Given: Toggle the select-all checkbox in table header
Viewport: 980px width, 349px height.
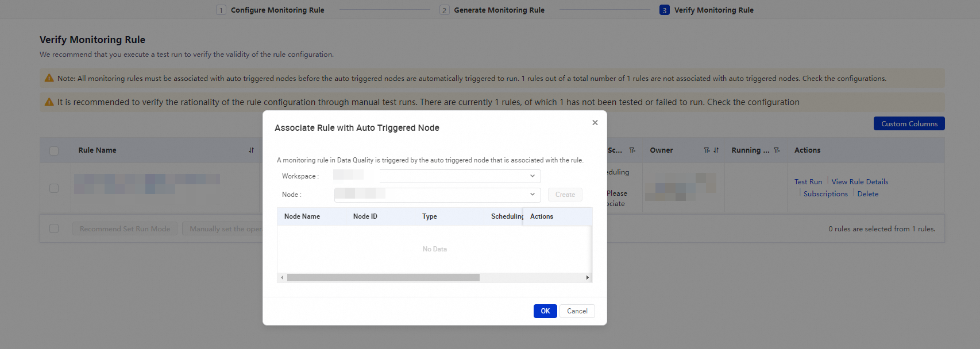Looking at the screenshot, I should click(x=54, y=151).
